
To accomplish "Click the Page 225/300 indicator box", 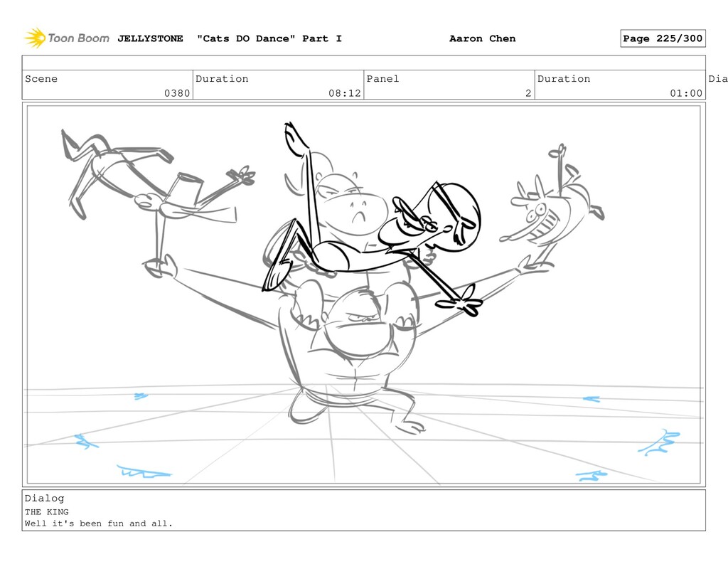I will coord(663,38).
